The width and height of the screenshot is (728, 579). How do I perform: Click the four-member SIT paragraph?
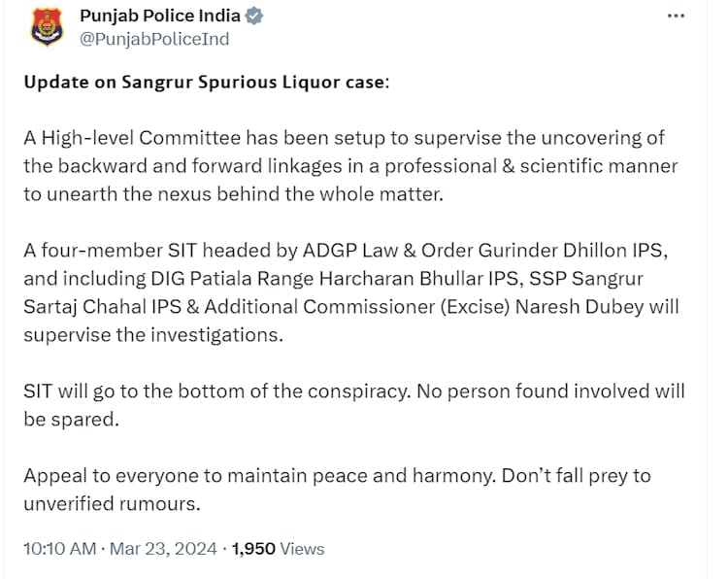[x=349, y=292]
